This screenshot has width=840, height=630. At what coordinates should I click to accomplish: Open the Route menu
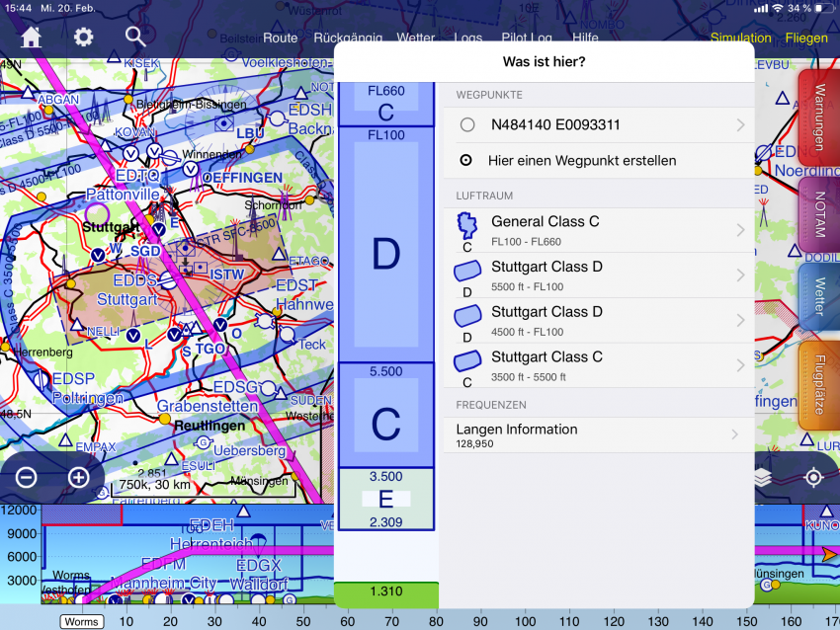click(280, 39)
